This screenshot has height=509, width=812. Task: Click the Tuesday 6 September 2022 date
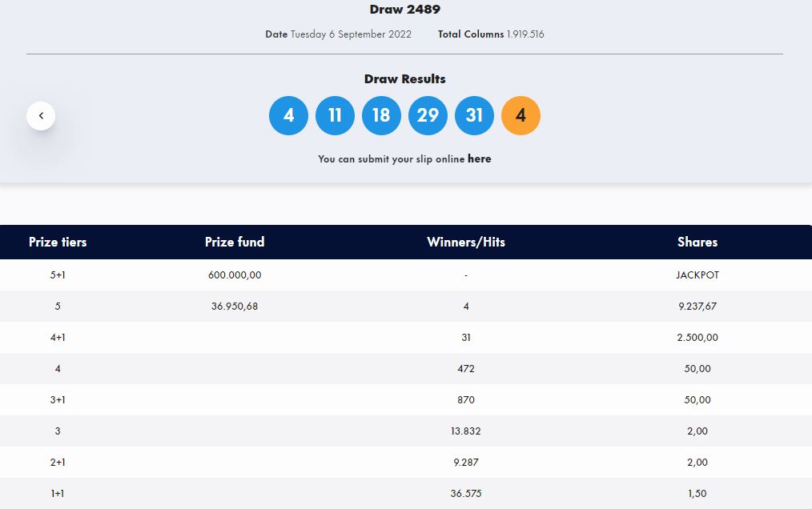click(x=351, y=34)
